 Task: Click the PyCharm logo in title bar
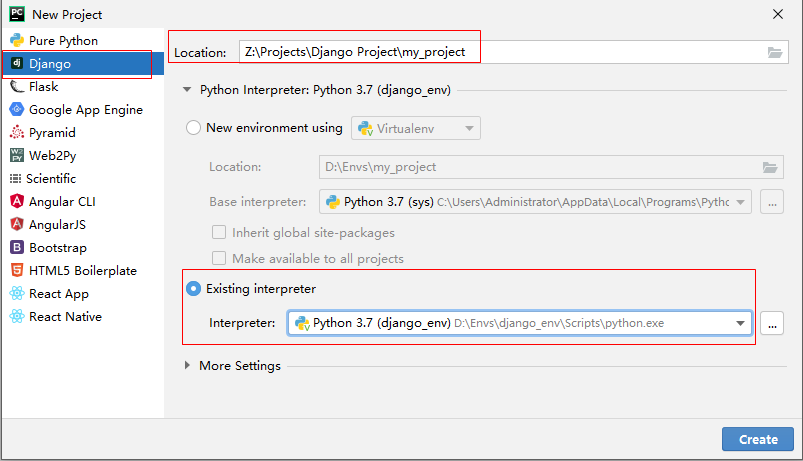click(x=17, y=14)
